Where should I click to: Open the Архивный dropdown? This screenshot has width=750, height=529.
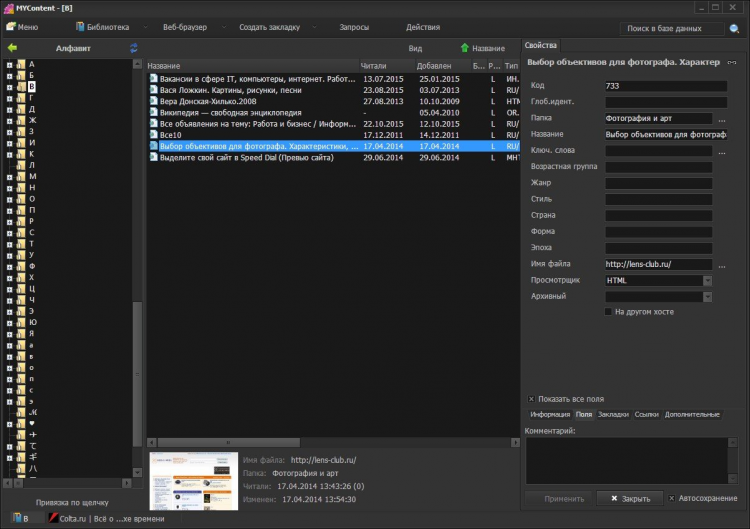708,297
